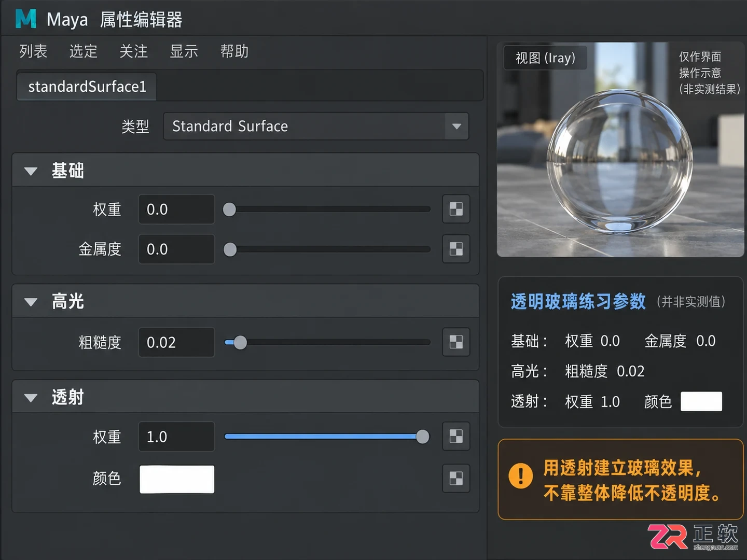Open the 显示 menu
747x560 pixels.
click(184, 51)
